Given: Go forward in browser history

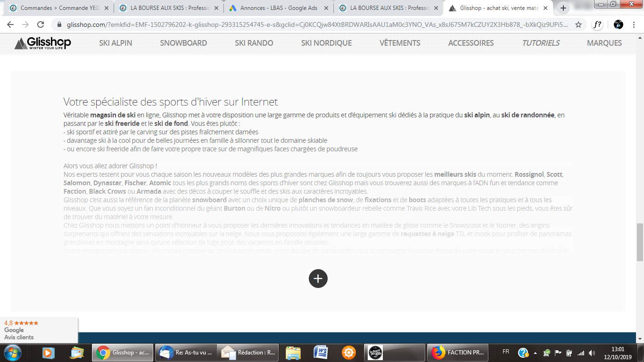Looking at the screenshot, I should pyautogui.click(x=25, y=25).
